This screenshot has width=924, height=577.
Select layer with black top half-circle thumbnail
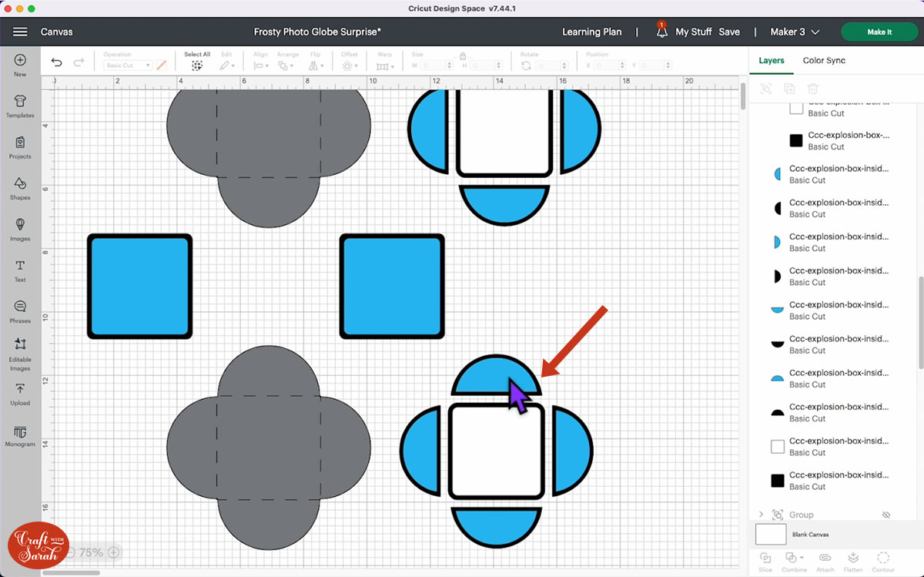pyautogui.click(x=830, y=412)
